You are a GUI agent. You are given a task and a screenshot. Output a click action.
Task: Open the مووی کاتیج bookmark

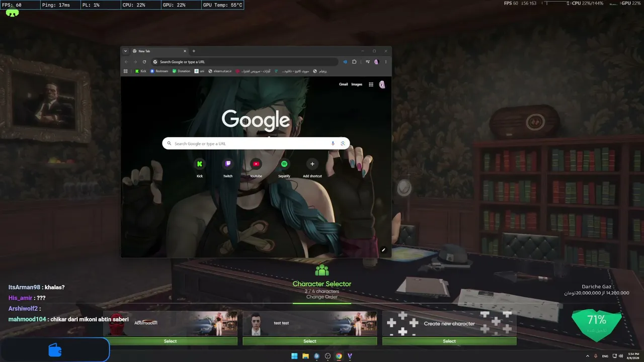coord(292,71)
